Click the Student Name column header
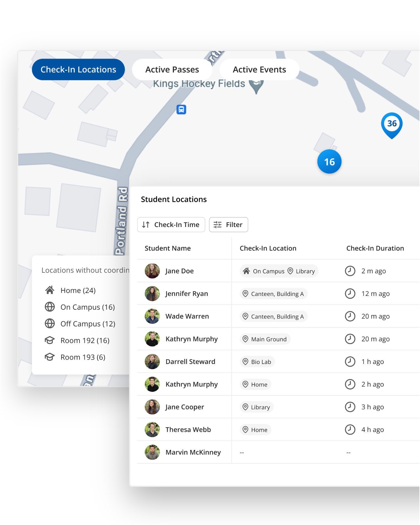The image size is (420, 525). (167, 248)
